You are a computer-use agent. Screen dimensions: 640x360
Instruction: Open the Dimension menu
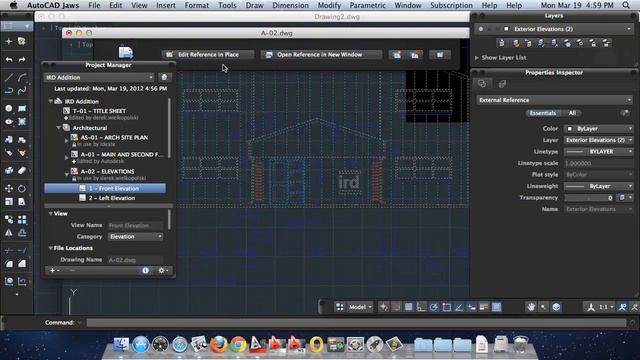291,5
